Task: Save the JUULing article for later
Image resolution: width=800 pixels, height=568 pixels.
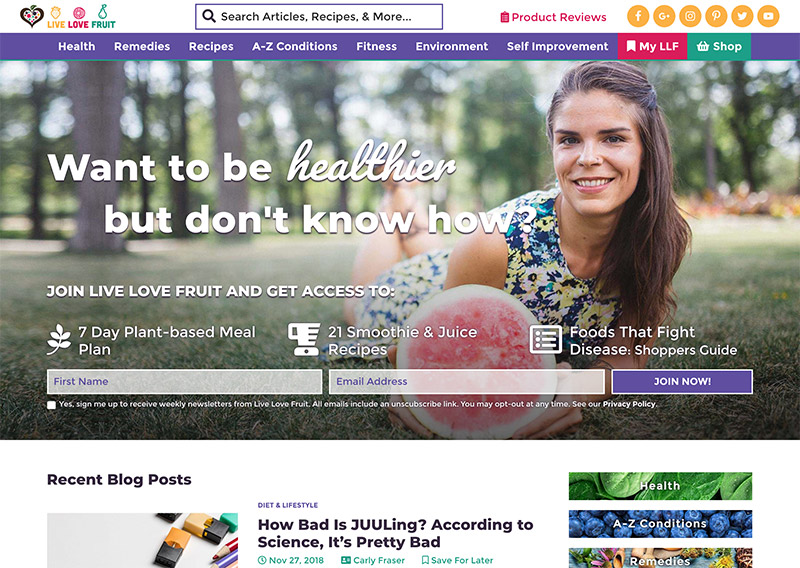Action: point(457,560)
